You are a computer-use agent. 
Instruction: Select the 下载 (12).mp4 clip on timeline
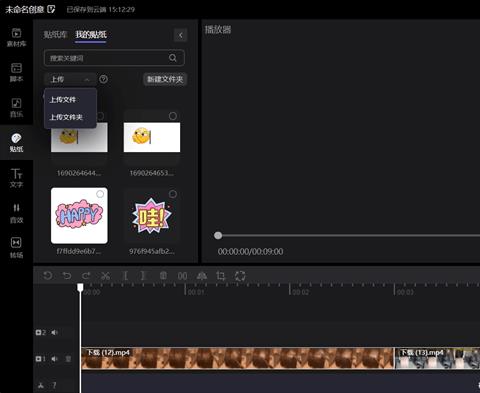click(238, 358)
